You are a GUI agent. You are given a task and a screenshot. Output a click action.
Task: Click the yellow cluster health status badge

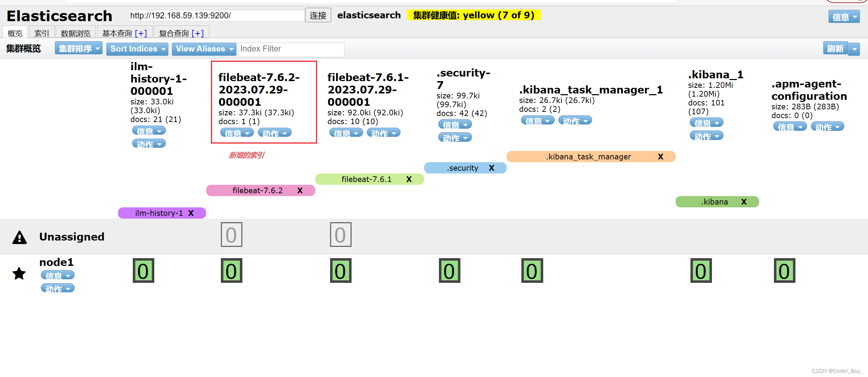tap(473, 15)
